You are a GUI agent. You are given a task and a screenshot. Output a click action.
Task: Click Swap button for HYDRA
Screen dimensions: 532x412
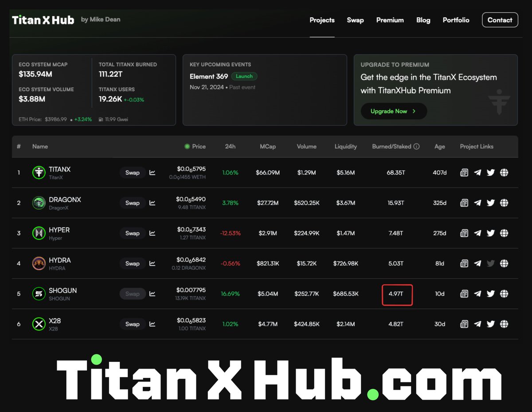[133, 264]
